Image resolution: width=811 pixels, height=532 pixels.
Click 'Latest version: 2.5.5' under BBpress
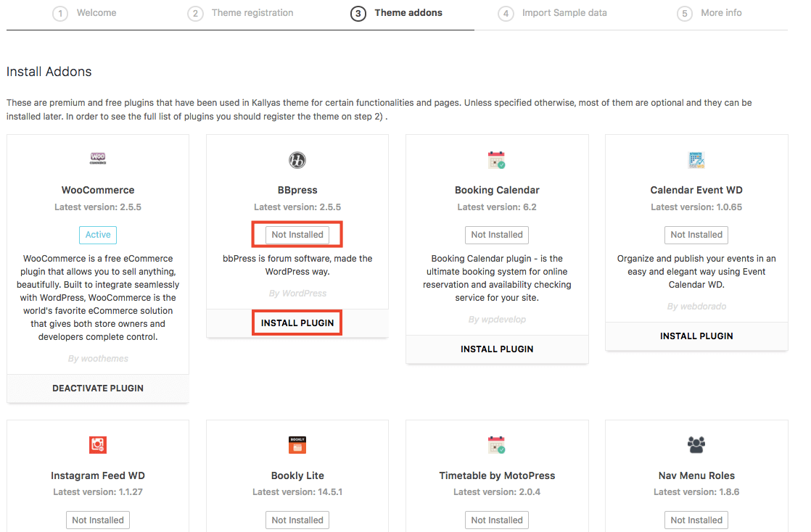point(297,207)
